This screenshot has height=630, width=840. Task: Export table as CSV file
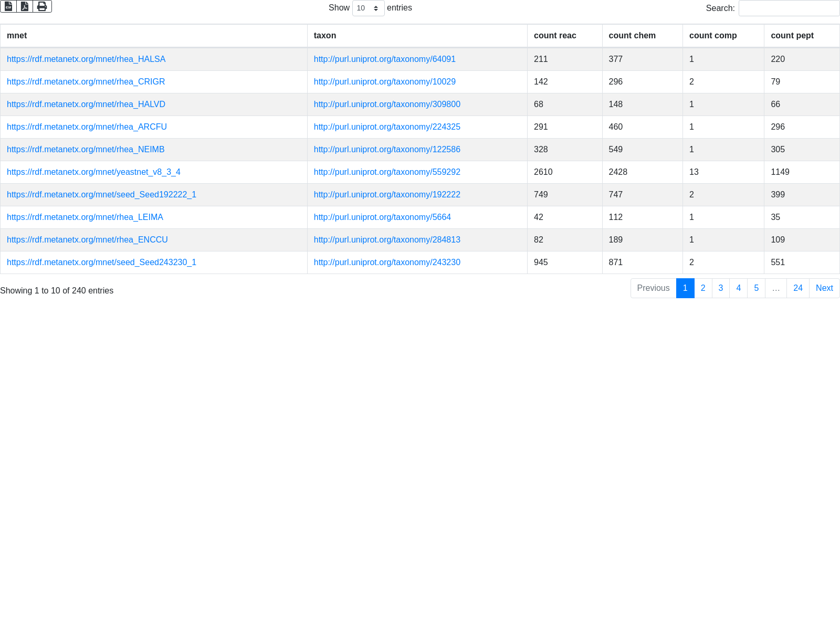click(8, 6)
